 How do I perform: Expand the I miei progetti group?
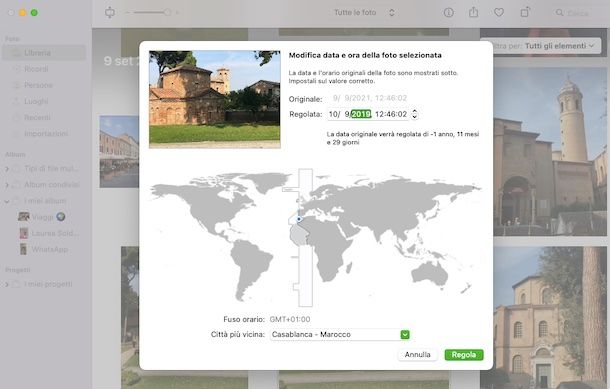7,284
